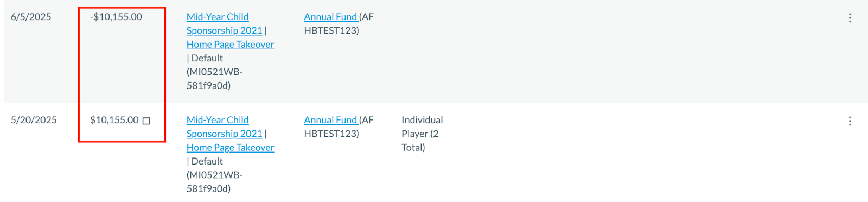Select MI0521WB-581f9a0d code in 6/5/2025 row
This screenshot has width=868, height=202.
click(215, 79)
